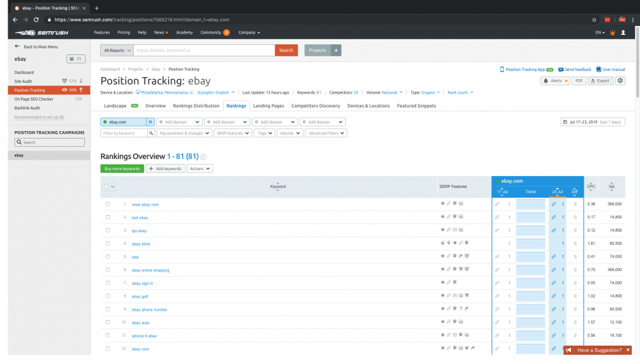Screen dimensions: 640x364
Task: Switch to the Landing Pages tab
Action: click(x=269, y=106)
